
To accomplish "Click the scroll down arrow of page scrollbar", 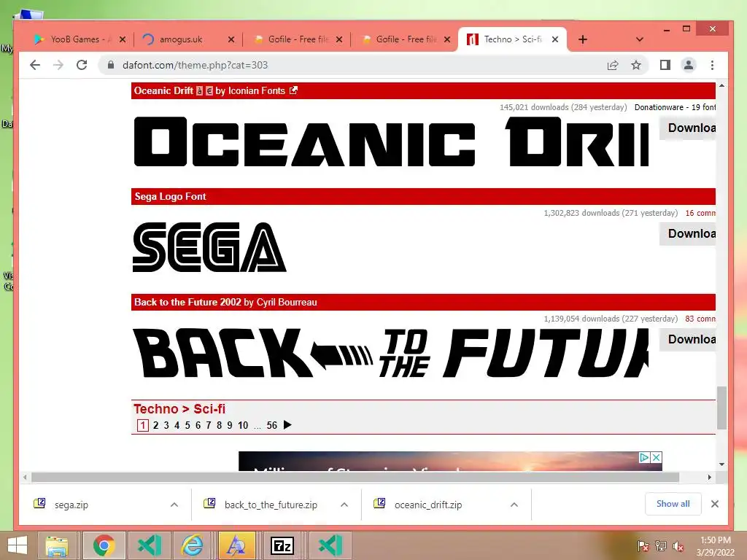I will point(721,464).
